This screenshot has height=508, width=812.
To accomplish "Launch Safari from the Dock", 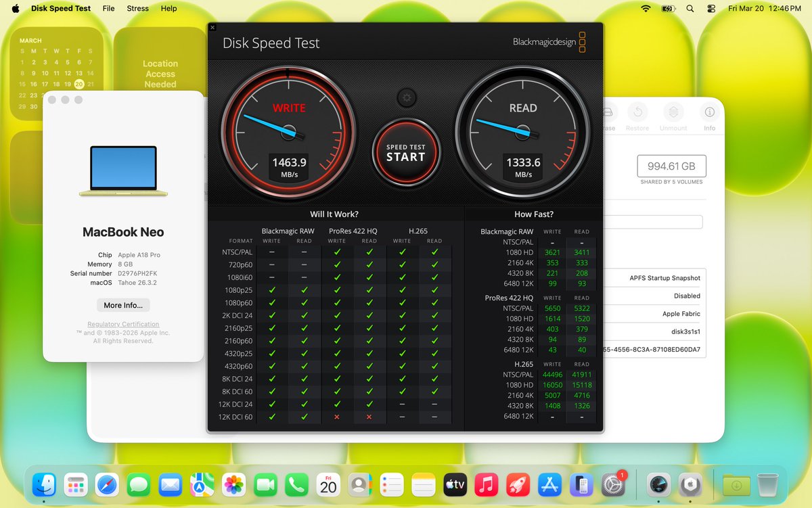I will 108,485.
